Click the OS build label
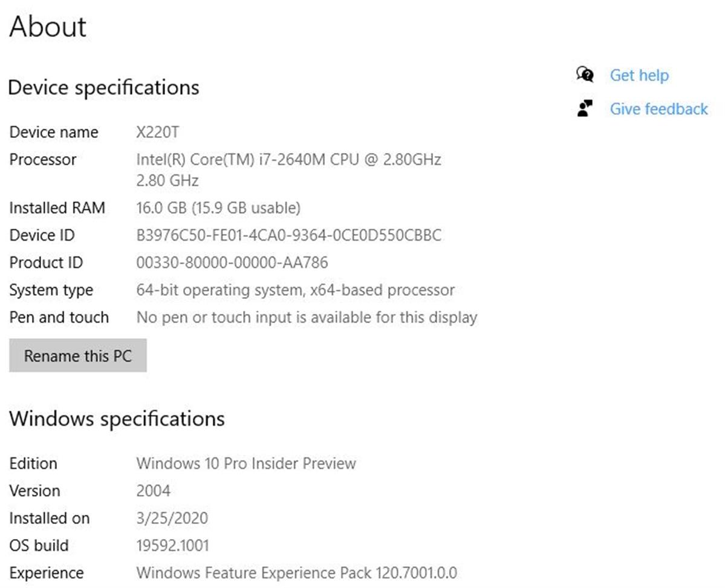Viewport: 725px width, 588px height. click(x=39, y=546)
